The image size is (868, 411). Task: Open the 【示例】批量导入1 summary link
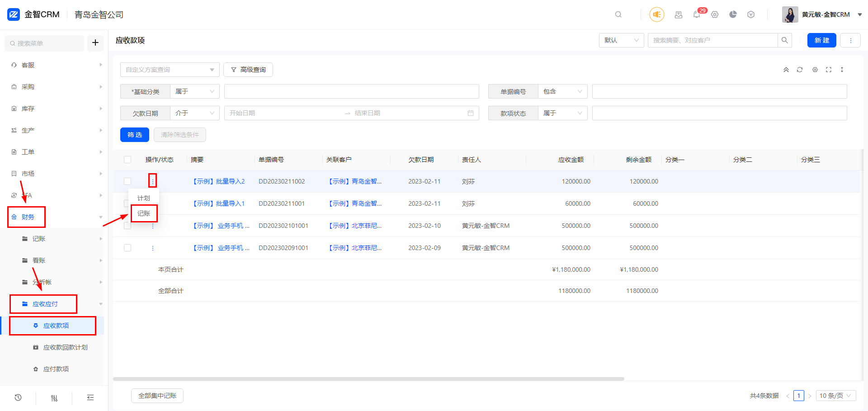point(218,203)
